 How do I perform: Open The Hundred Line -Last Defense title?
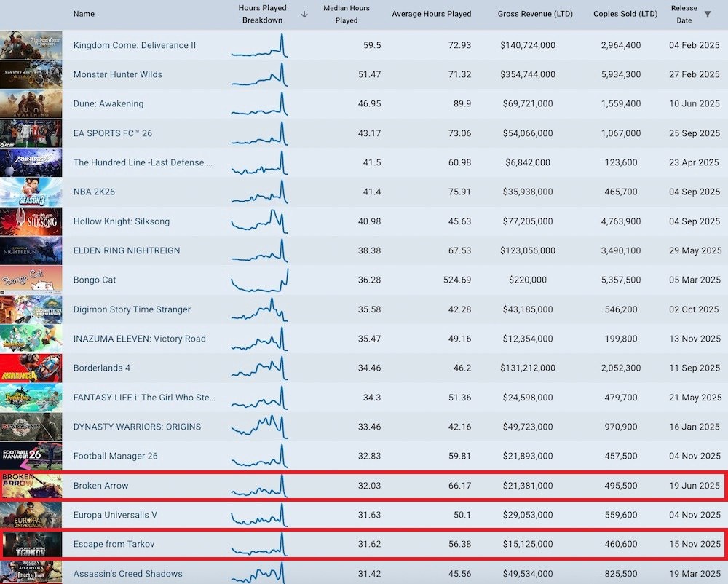[143, 162]
